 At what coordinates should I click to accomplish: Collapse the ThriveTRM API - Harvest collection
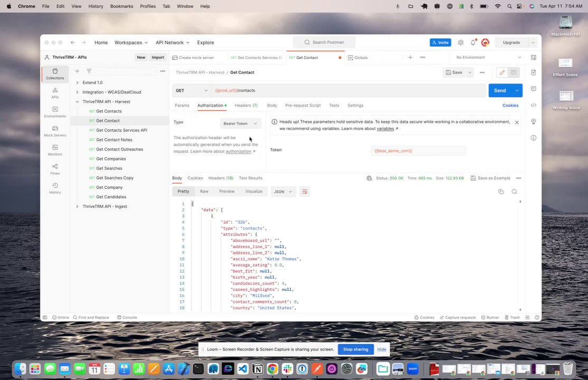point(77,102)
